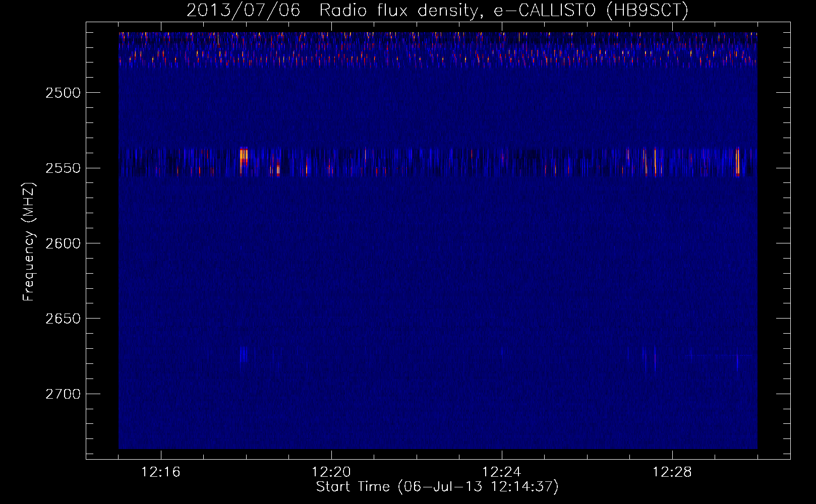Viewport: 816px width, 504px height.
Task: Click the 12:16 time axis label
Action: click(161, 472)
